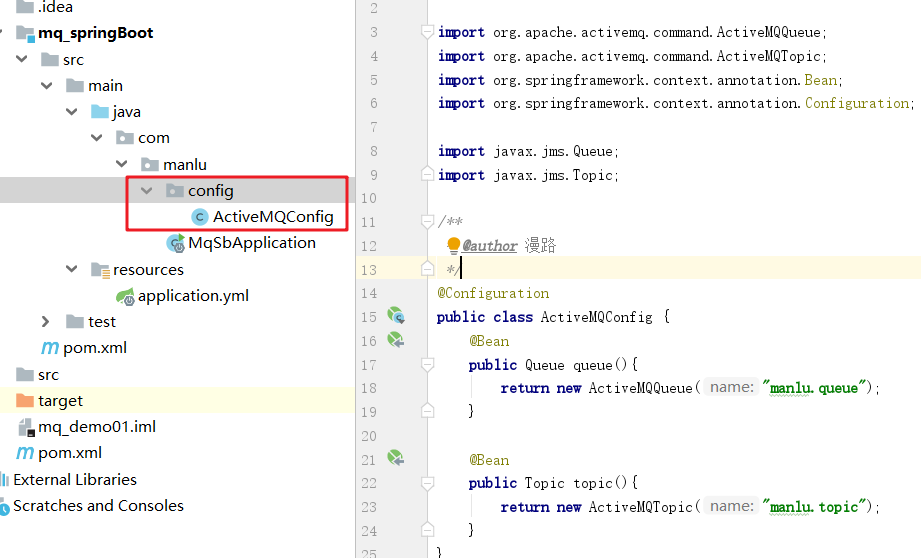This screenshot has height=558, width=921.
Task: Expand the test folder
Action: point(46,321)
